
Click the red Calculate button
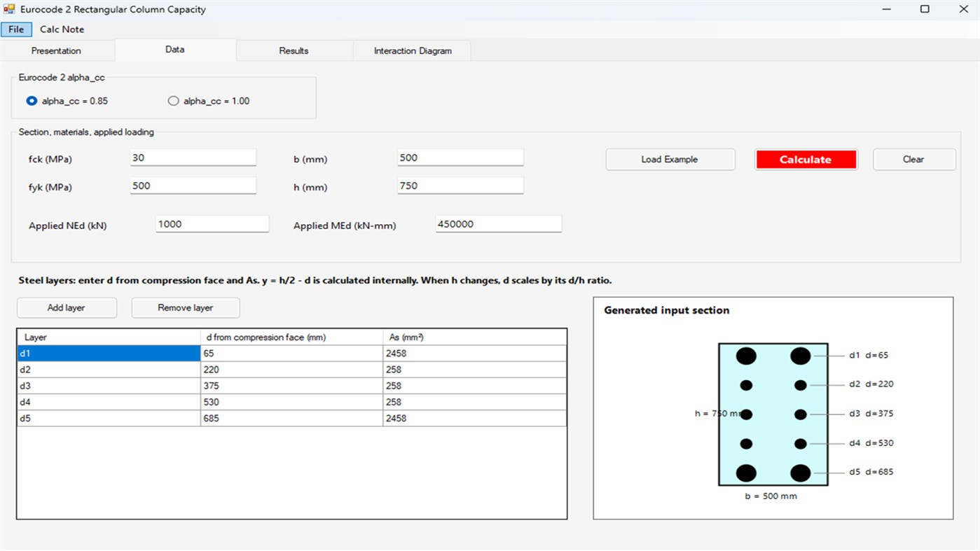pos(806,159)
